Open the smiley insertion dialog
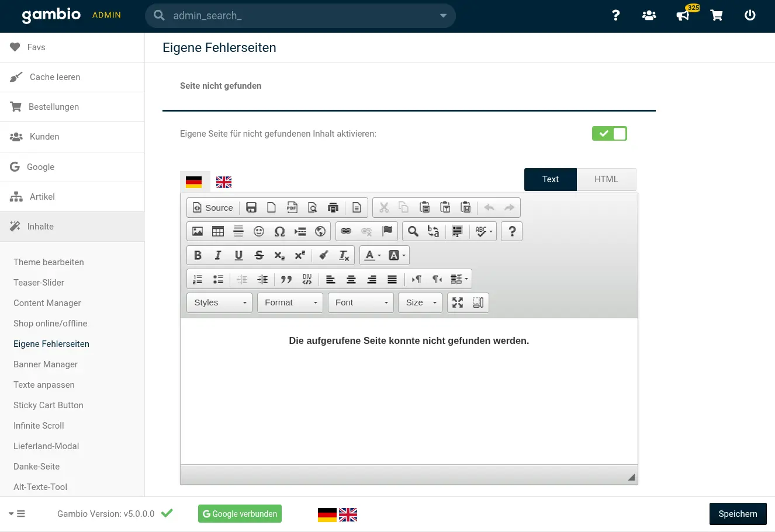This screenshot has width=775, height=532. (x=259, y=231)
